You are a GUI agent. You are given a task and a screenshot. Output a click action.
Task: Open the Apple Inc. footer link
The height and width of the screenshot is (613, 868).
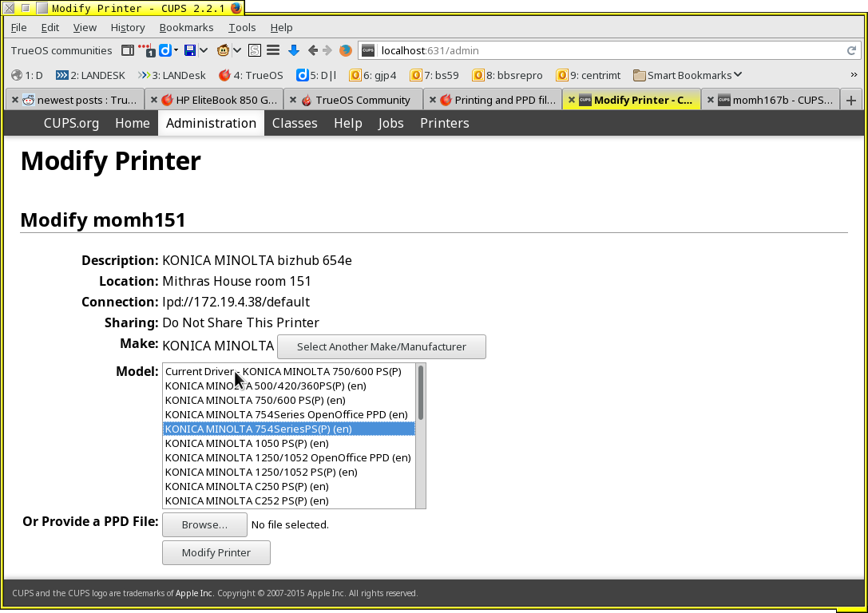tap(194, 593)
